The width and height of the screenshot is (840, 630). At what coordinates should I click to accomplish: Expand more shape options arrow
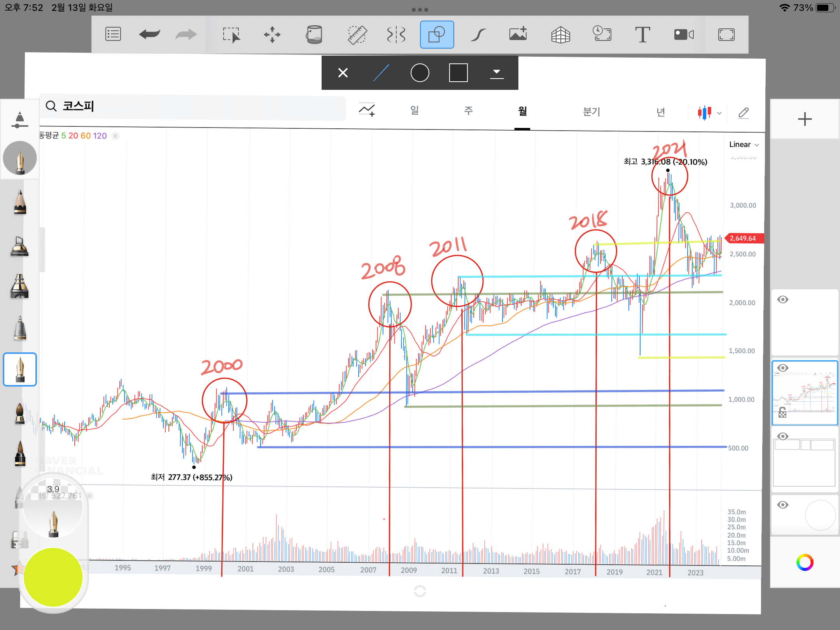[x=497, y=73]
